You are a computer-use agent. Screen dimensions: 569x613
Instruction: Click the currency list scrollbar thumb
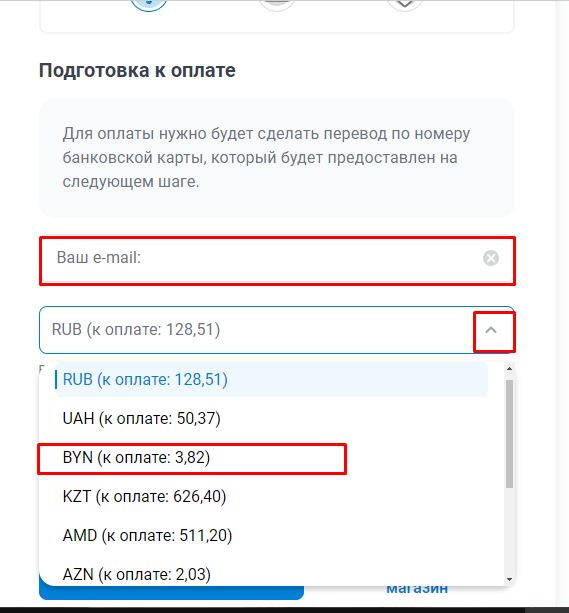pos(509,434)
